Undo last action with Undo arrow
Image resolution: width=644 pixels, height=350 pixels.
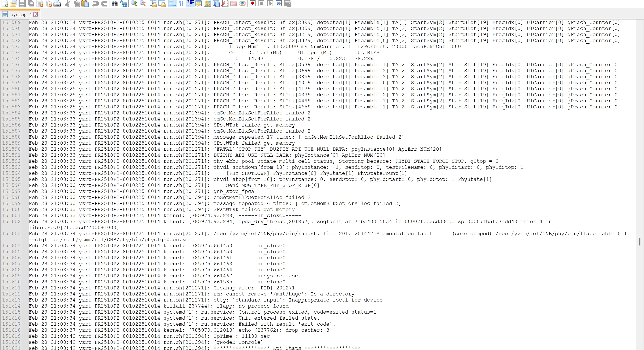point(95,4)
